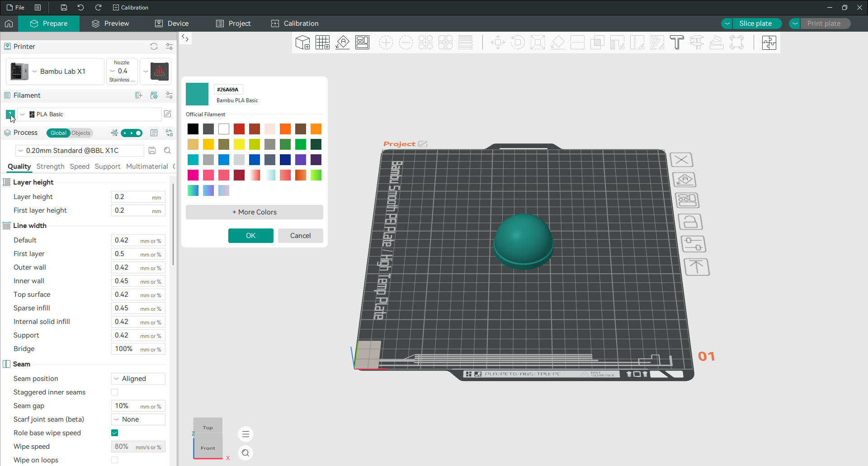Edit PLA Basic filament preset

coord(168,114)
